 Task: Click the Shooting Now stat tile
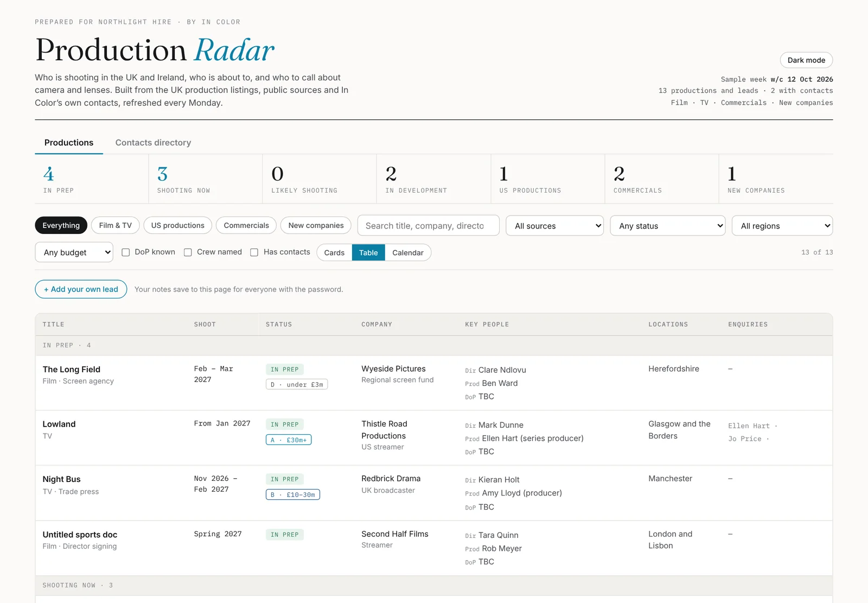206,179
